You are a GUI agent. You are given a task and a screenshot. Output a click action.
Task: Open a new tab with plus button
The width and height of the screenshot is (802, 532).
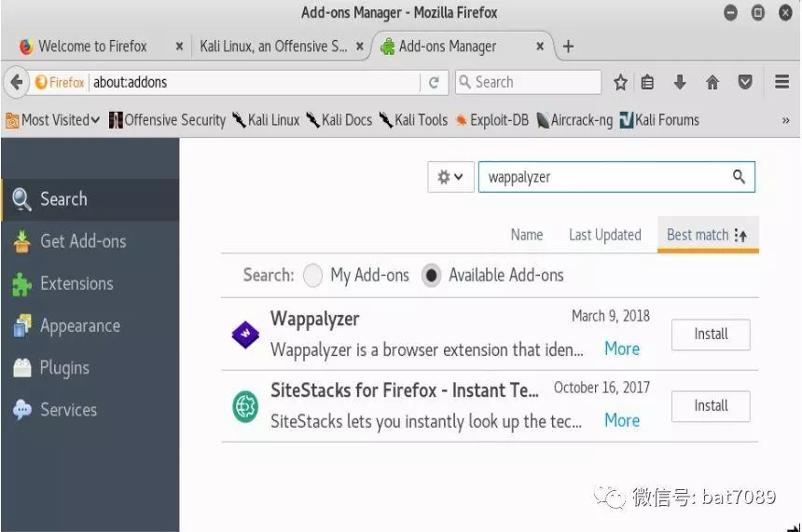click(568, 46)
